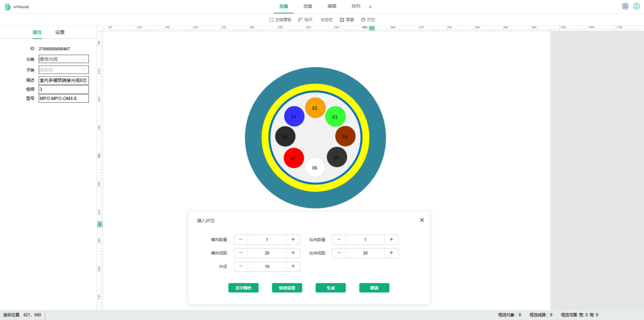Click the 取消 cancel button
This screenshot has width=644, height=320.
[x=374, y=288]
